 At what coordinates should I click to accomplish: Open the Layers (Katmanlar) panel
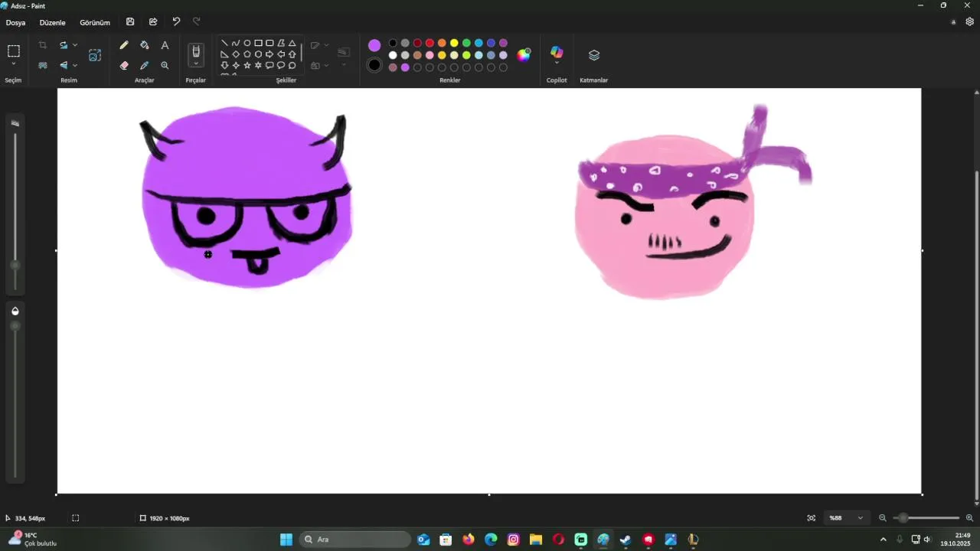pos(594,55)
